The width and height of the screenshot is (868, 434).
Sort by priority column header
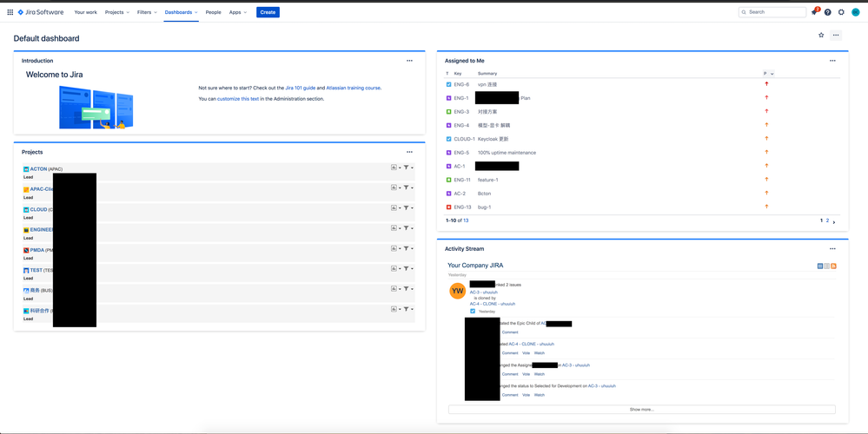pos(768,74)
